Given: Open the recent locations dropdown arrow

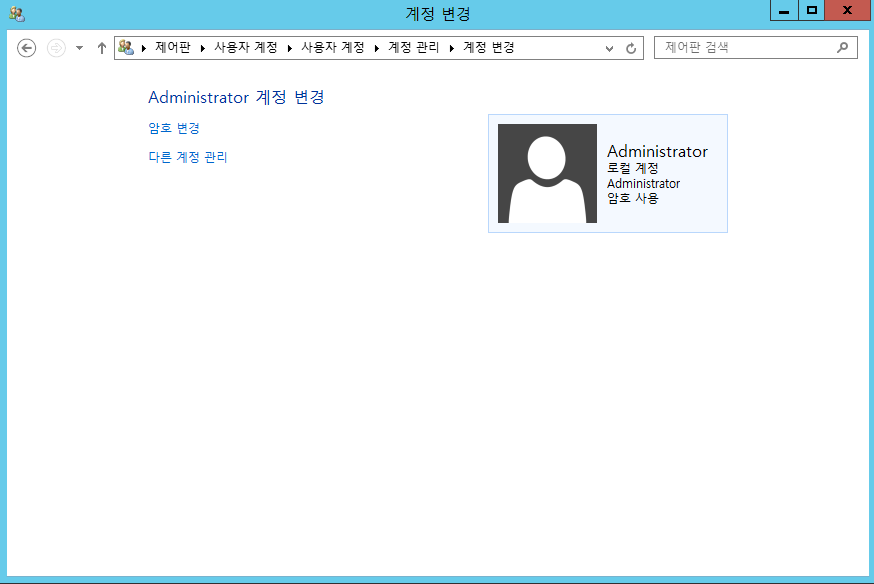Looking at the screenshot, I should coord(79,48).
